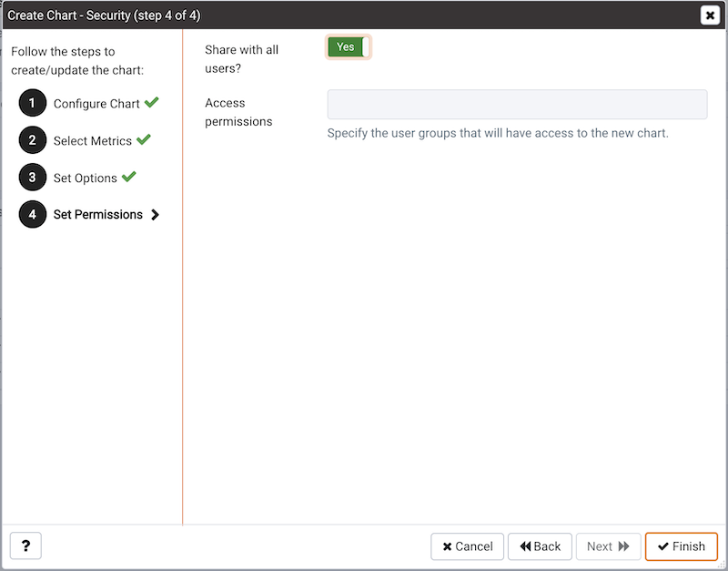
Task: Click the Set Permissions step label
Action: click(98, 214)
